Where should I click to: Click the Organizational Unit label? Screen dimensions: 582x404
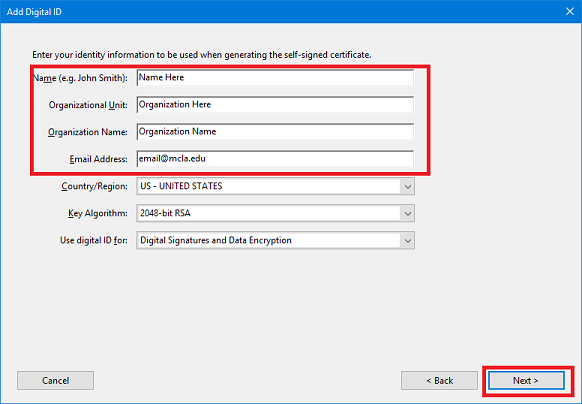click(88, 105)
